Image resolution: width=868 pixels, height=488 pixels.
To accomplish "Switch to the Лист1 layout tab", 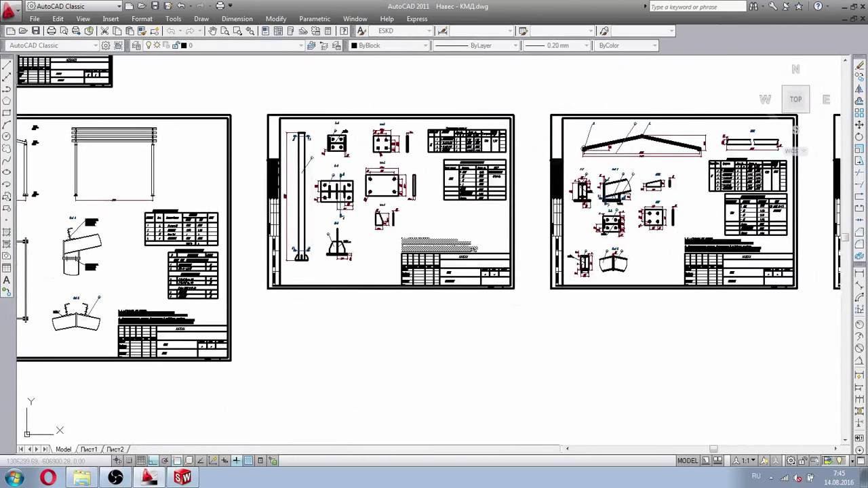I will tap(89, 449).
